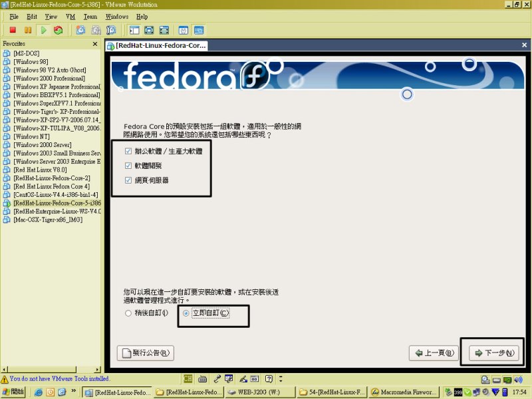Click the floppy device status icon
Viewport: 532px width, 399px height.
[x=496, y=380]
